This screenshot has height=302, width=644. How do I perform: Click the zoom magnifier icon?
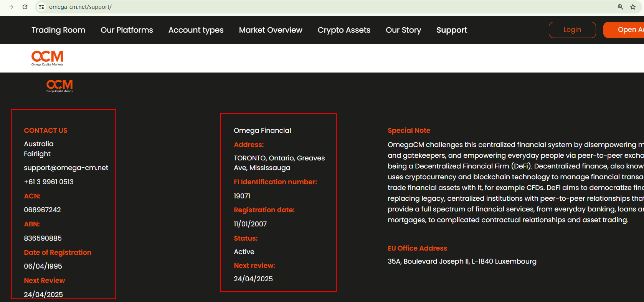point(620,7)
